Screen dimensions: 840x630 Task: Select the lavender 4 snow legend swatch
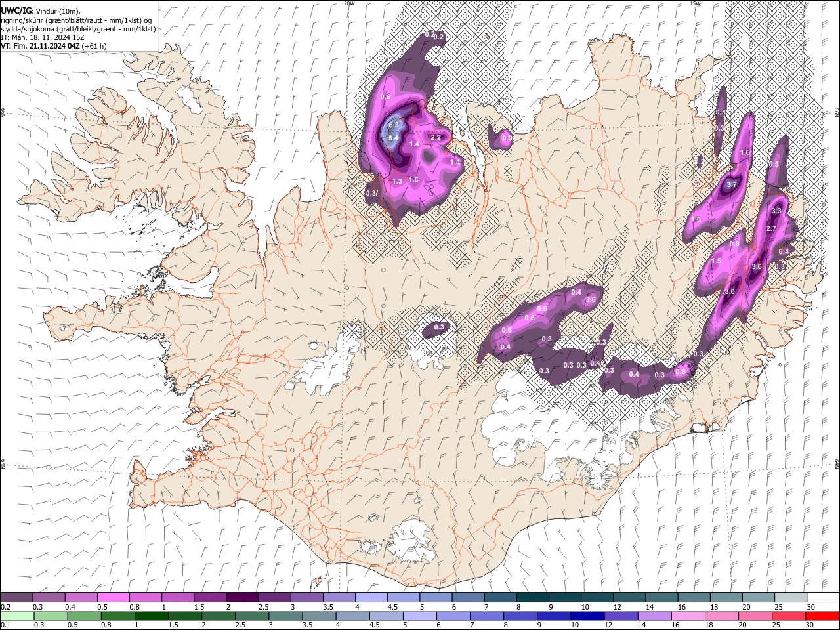pos(371,597)
